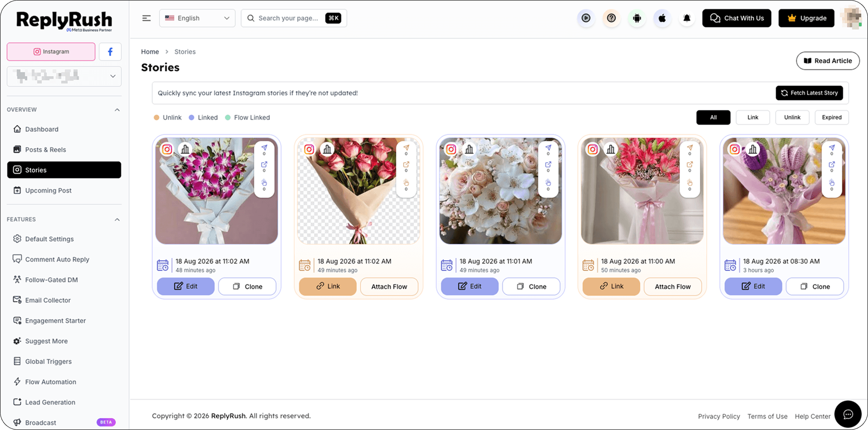Filter stories by Link
This screenshot has width=868, height=430.
tap(753, 117)
